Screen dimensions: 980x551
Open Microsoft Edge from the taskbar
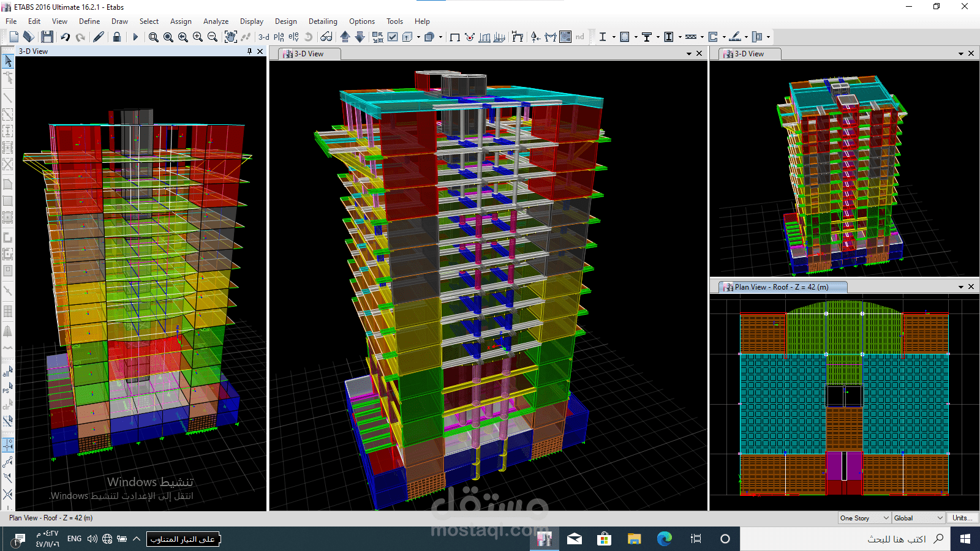[x=664, y=539]
